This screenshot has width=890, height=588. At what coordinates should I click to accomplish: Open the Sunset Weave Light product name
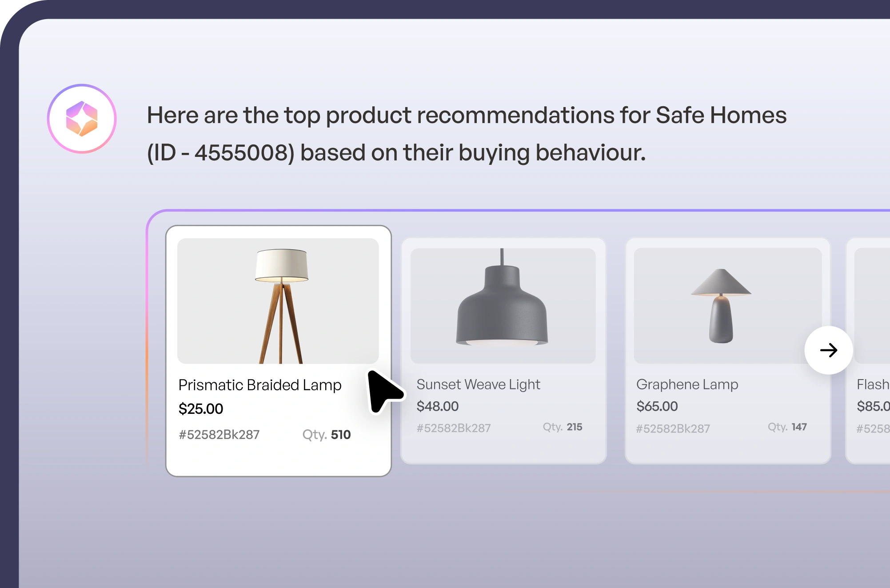(478, 384)
